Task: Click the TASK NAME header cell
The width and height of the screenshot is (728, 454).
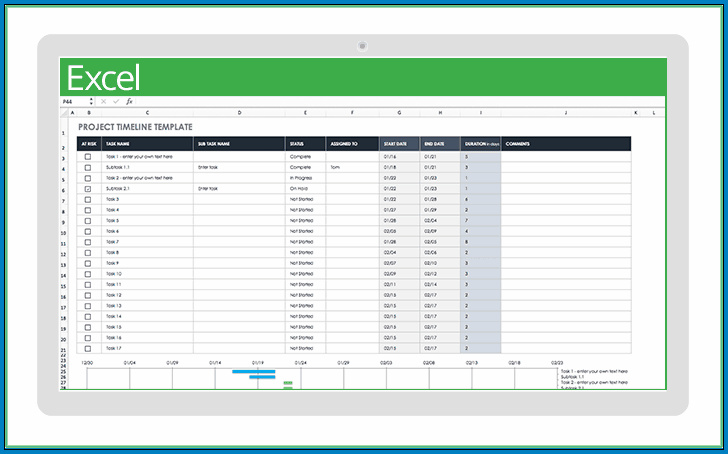Action: coord(147,144)
